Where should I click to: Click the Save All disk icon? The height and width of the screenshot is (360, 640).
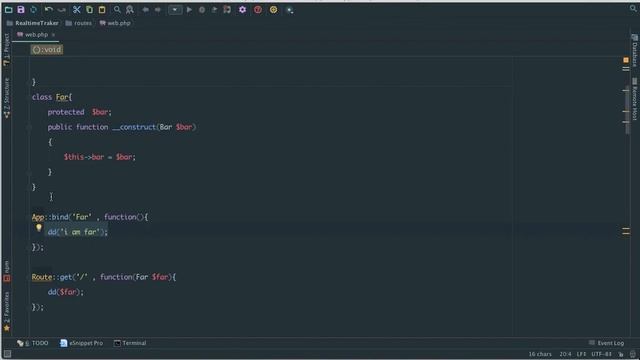21,9
